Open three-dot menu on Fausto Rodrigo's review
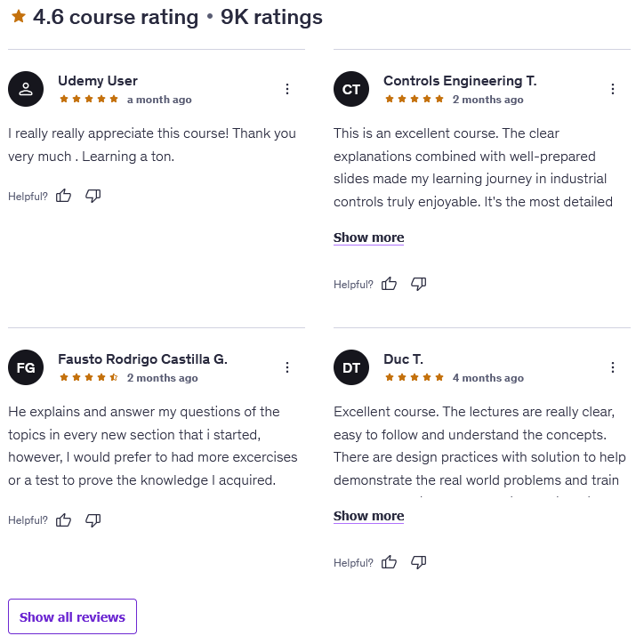This screenshot has height=644, width=644. point(287,367)
